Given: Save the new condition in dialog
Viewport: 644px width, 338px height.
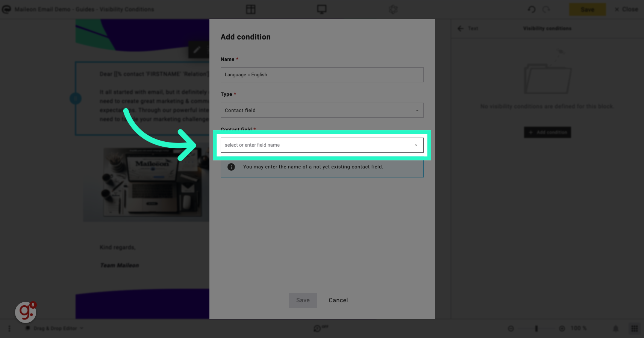Looking at the screenshot, I should (303, 300).
